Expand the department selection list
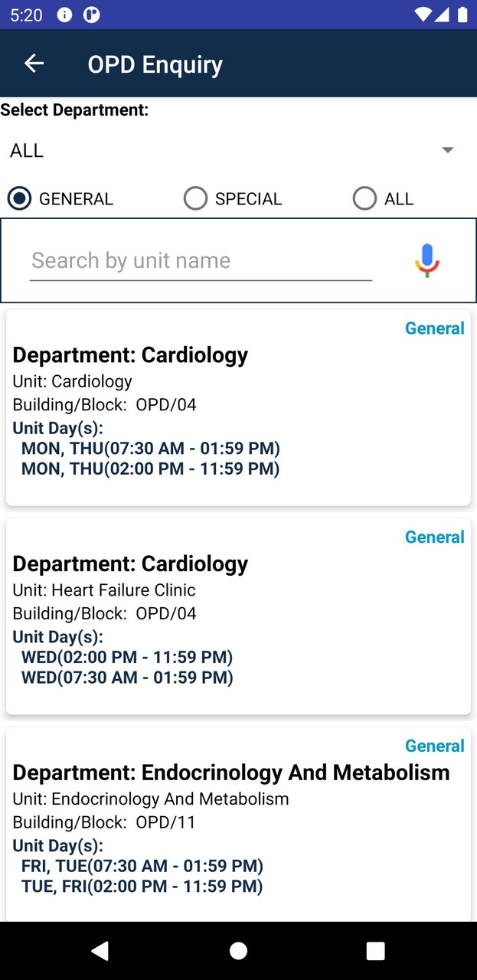This screenshot has width=477, height=980. (230, 150)
